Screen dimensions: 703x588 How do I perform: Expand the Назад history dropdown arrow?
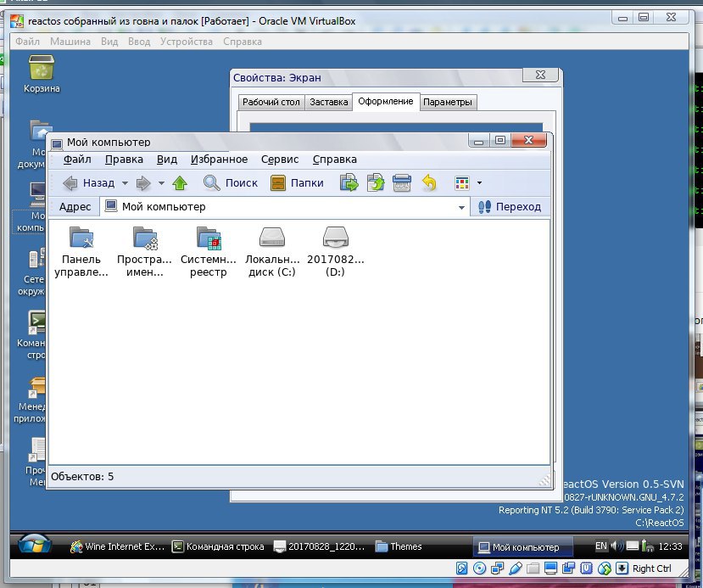[126, 183]
